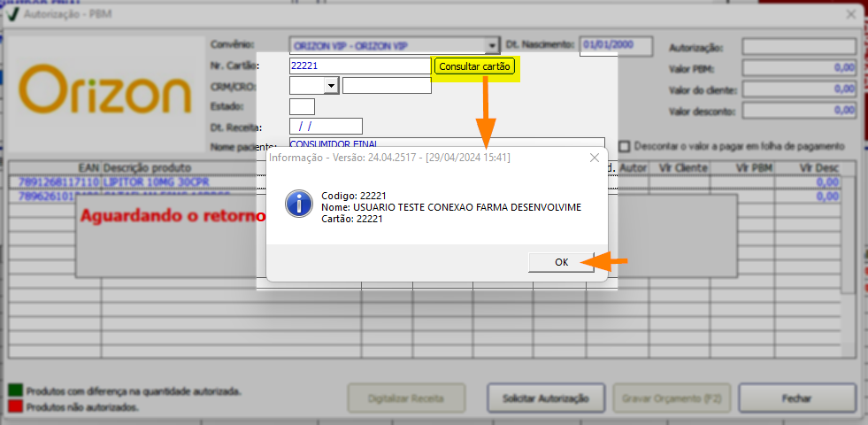868x425 pixels.
Task: Click the Gravar Orçamento (F2) button
Action: 672,398
